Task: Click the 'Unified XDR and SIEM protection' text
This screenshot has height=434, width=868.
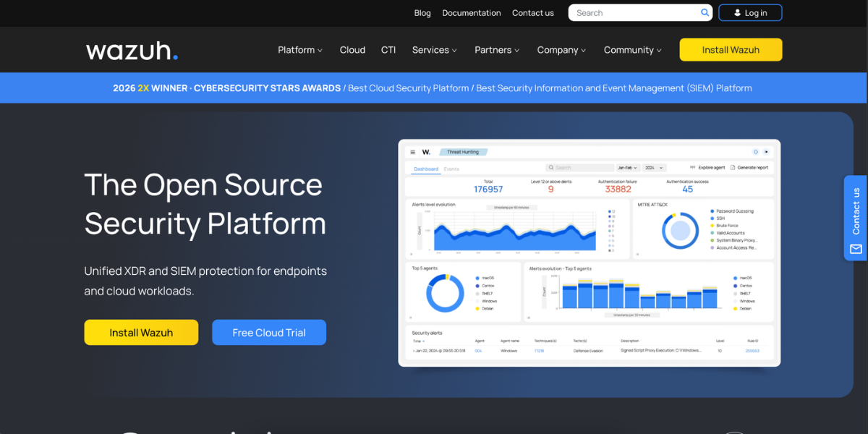Action: (x=205, y=281)
